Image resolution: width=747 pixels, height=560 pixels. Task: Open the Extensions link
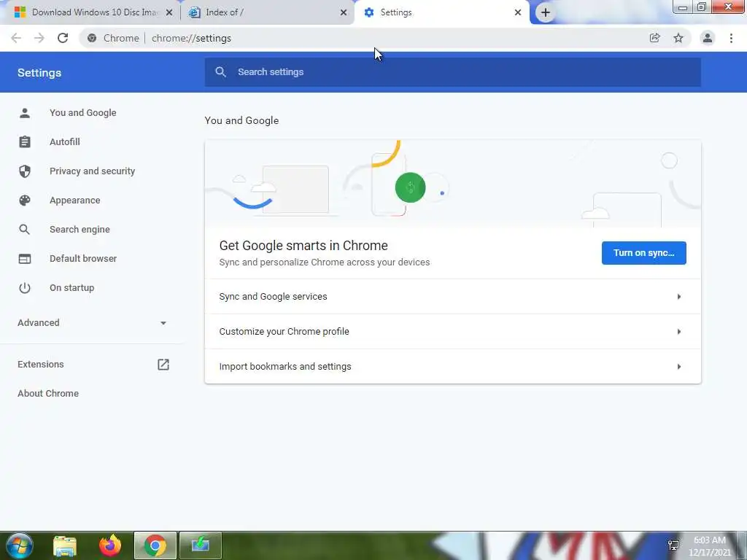pyautogui.click(x=41, y=365)
